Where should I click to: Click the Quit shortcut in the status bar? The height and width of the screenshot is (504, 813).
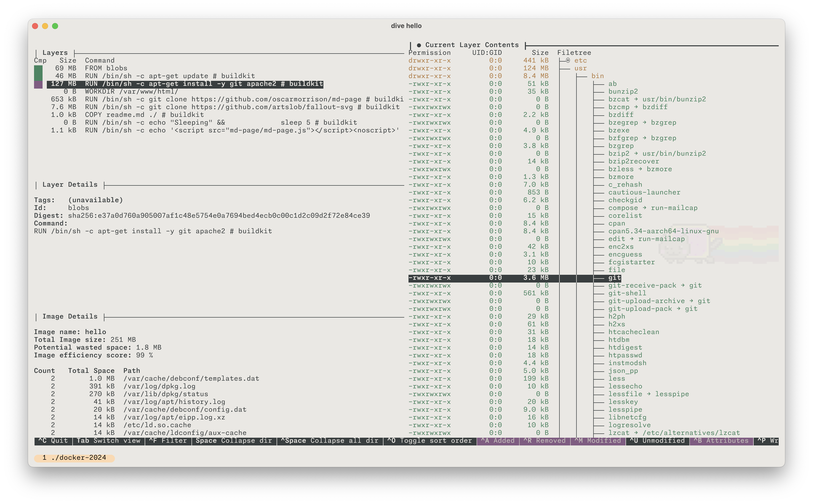pyautogui.click(x=53, y=441)
